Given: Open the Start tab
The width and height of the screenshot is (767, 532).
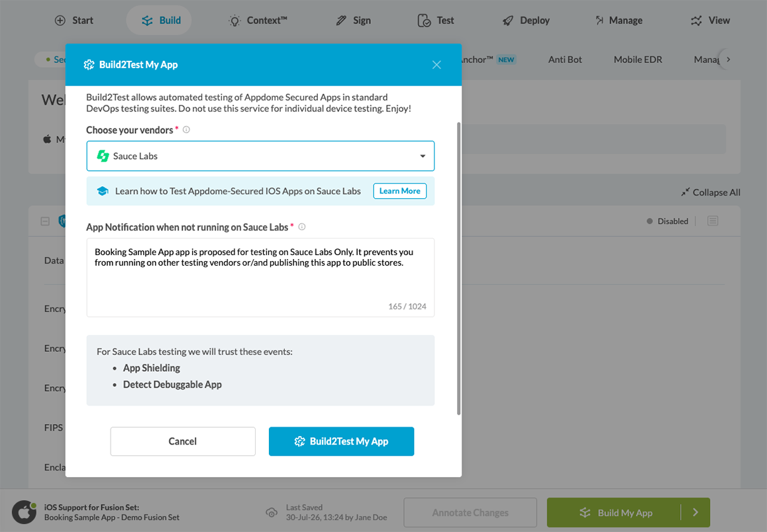Looking at the screenshot, I should click(74, 21).
